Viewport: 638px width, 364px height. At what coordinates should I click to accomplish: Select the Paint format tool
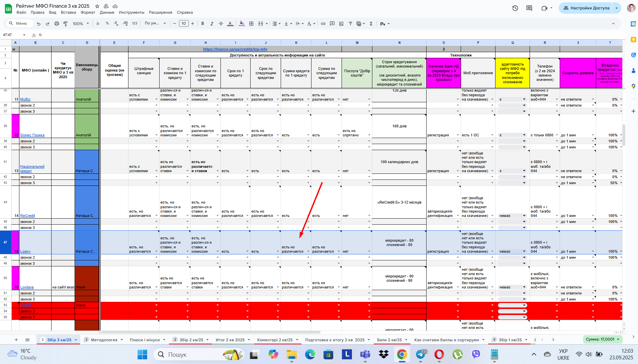(66, 24)
